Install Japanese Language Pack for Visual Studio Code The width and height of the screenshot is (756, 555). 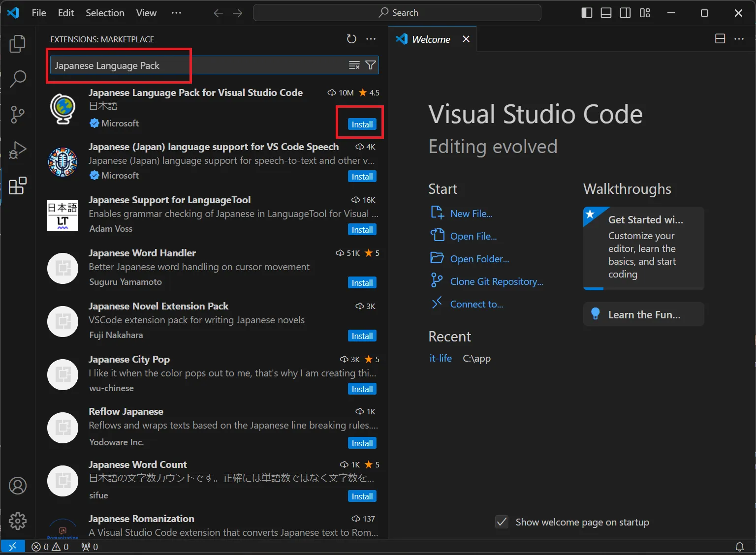362,124
